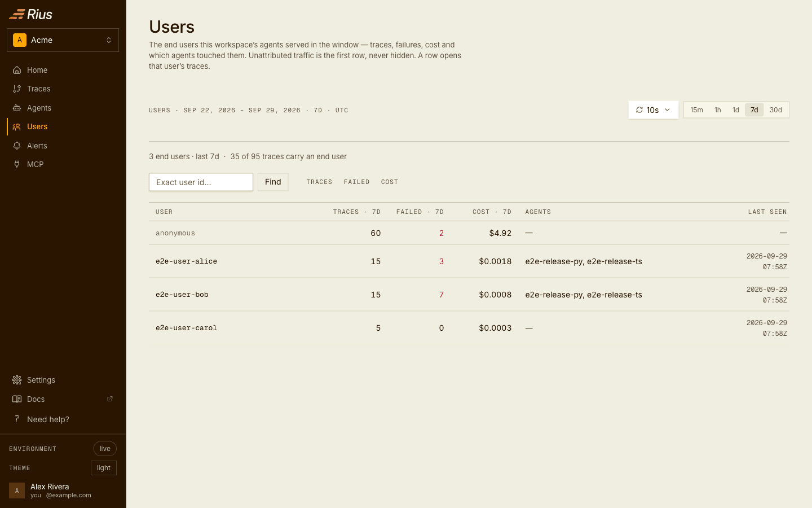
Task: Click the Find button
Action: (273, 182)
